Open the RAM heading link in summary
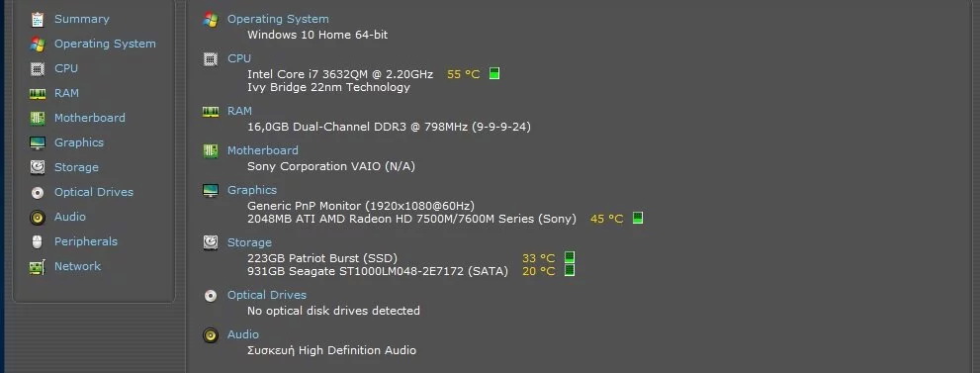 [239, 111]
